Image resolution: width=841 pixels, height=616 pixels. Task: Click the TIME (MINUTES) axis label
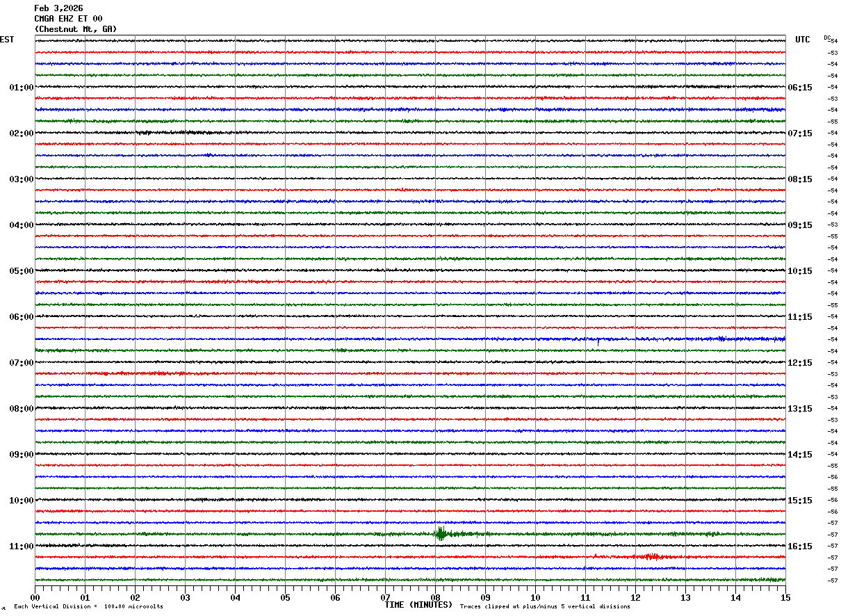(418, 605)
